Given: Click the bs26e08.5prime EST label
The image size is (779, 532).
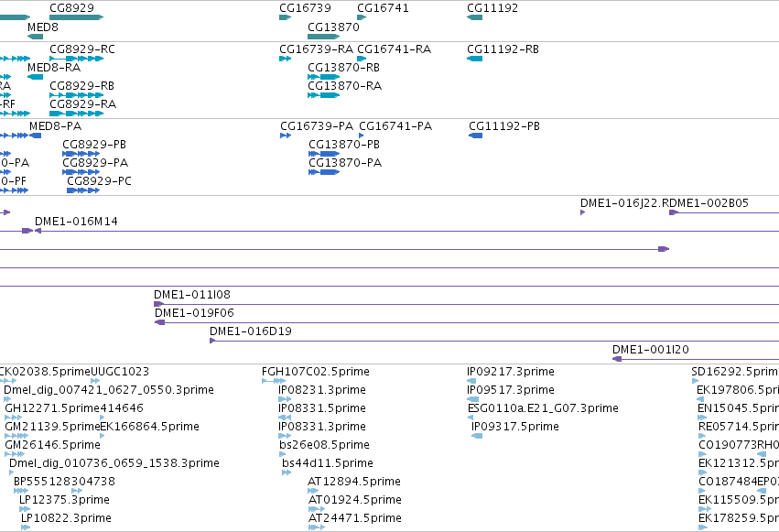Looking at the screenshot, I should pos(324,445).
